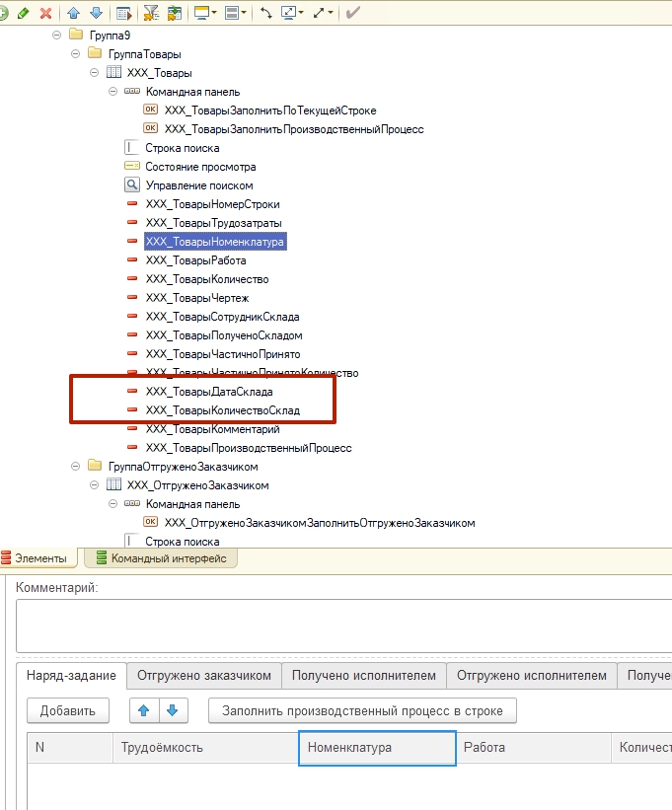Screen dimensions: 672x810
Task: Click the move row down arrow above table
Action: click(172, 710)
